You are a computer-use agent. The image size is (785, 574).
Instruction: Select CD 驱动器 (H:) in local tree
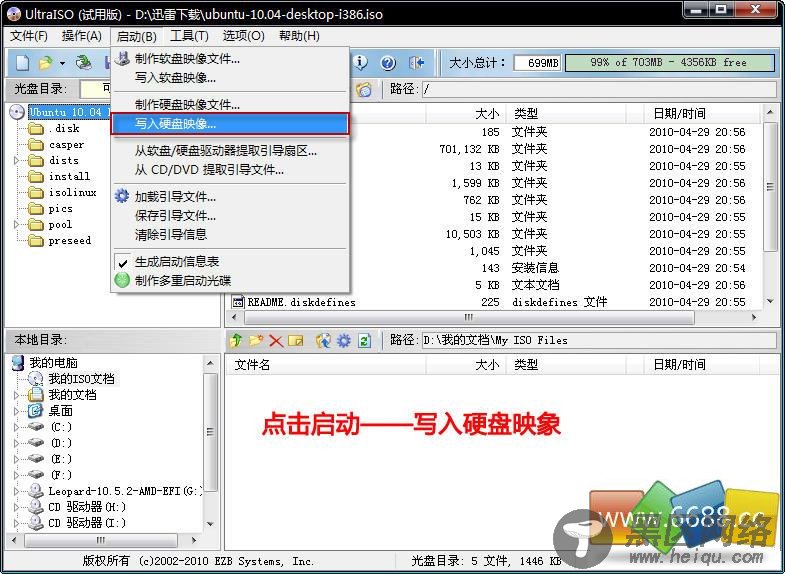pyautogui.click(x=87, y=507)
